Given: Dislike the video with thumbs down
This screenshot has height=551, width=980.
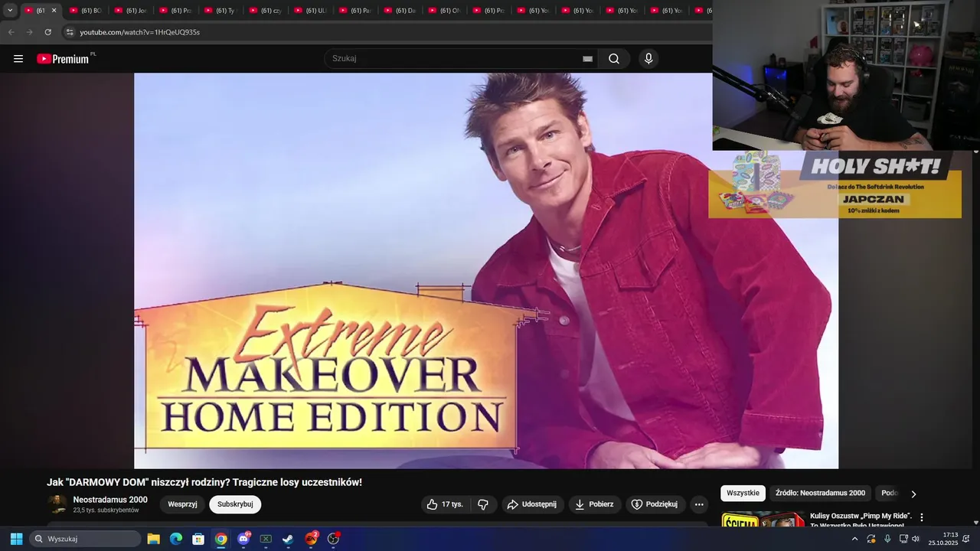Looking at the screenshot, I should [483, 504].
